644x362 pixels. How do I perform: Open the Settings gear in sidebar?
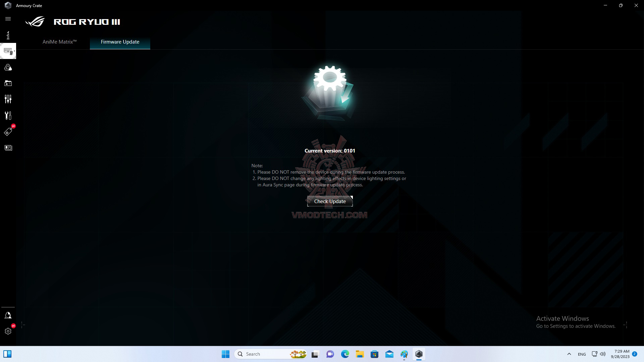[8, 331]
